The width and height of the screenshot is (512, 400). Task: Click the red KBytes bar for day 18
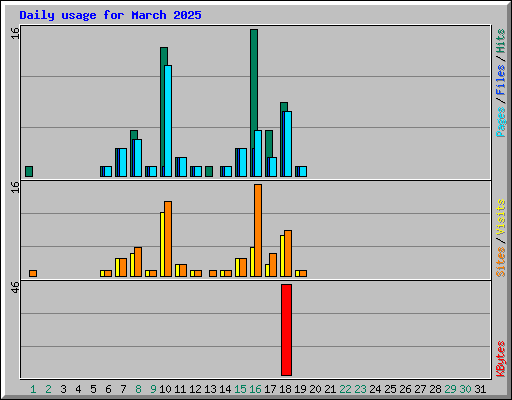(286, 330)
